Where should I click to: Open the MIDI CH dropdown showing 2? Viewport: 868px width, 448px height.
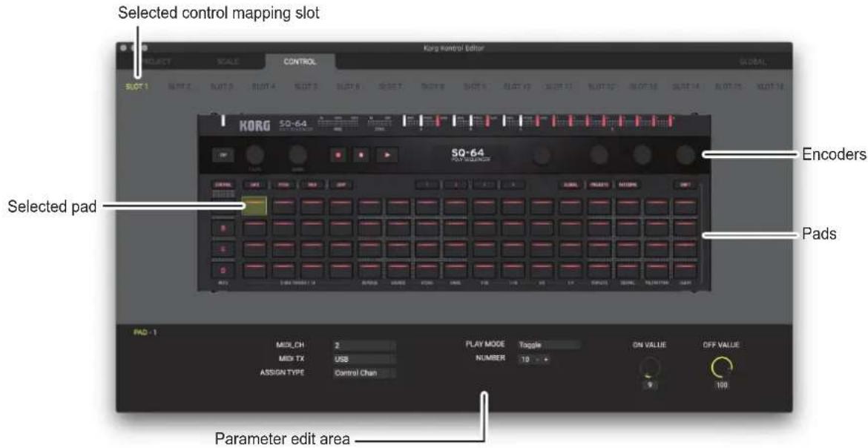click(364, 345)
